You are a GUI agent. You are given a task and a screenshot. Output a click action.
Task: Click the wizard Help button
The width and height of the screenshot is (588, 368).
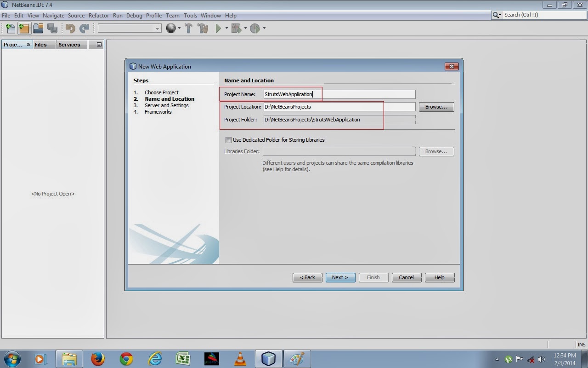[440, 277]
